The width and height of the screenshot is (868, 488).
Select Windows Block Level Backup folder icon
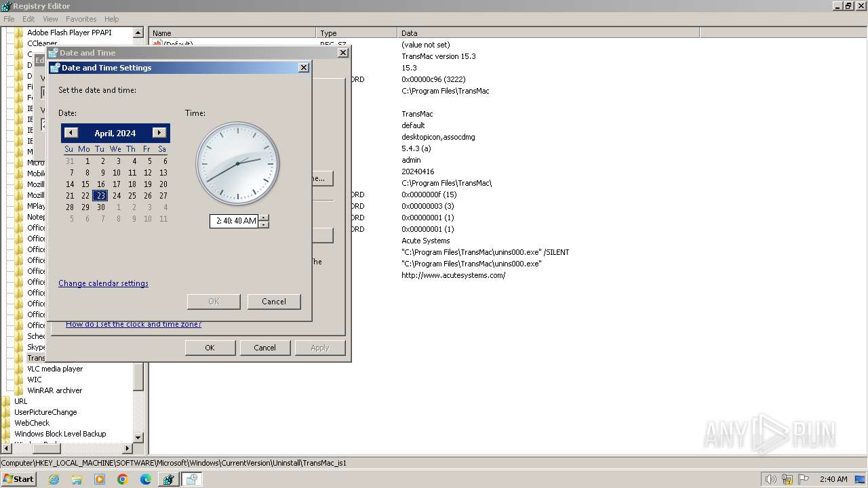[x=7, y=434]
